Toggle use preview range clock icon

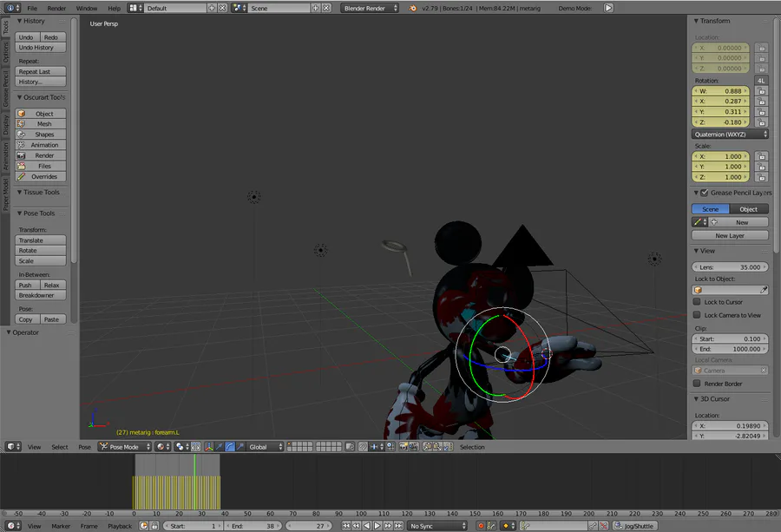[x=144, y=526]
